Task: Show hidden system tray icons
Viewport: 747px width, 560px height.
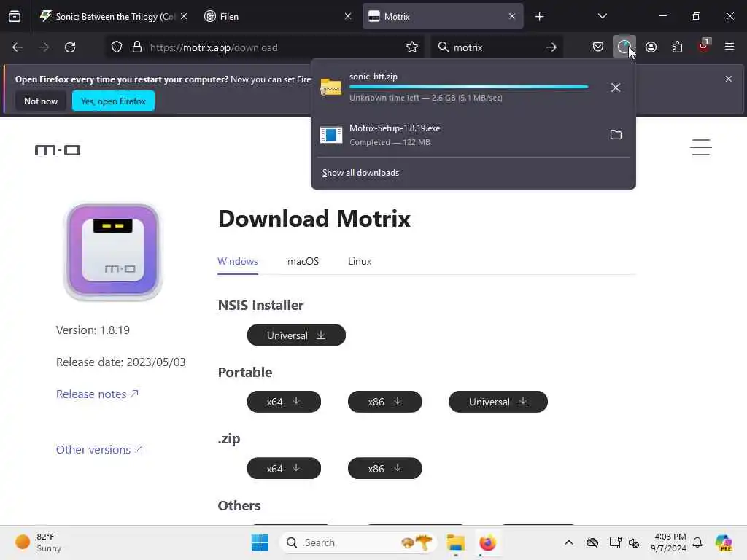Action: pyautogui.click(x=569, y=542)
